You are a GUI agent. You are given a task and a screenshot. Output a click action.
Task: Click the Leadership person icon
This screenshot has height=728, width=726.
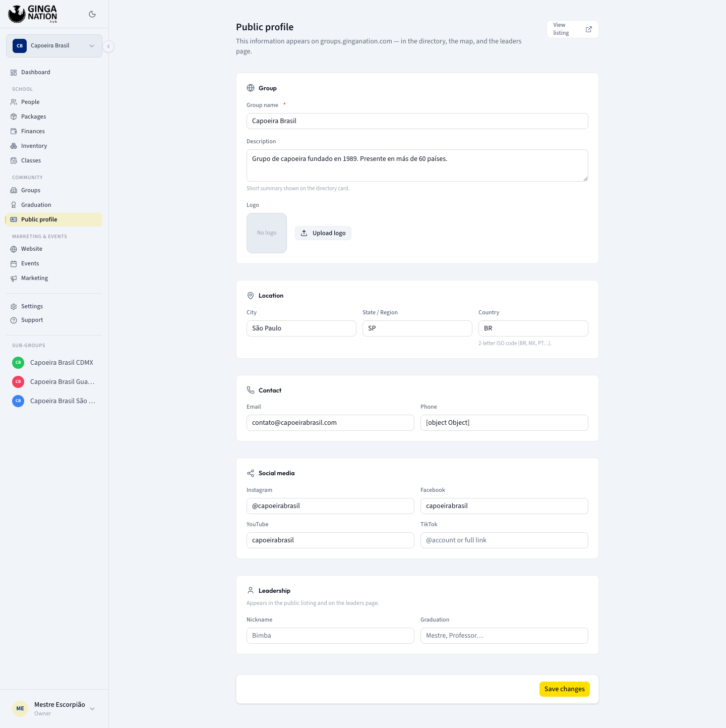tap(251, 590)
